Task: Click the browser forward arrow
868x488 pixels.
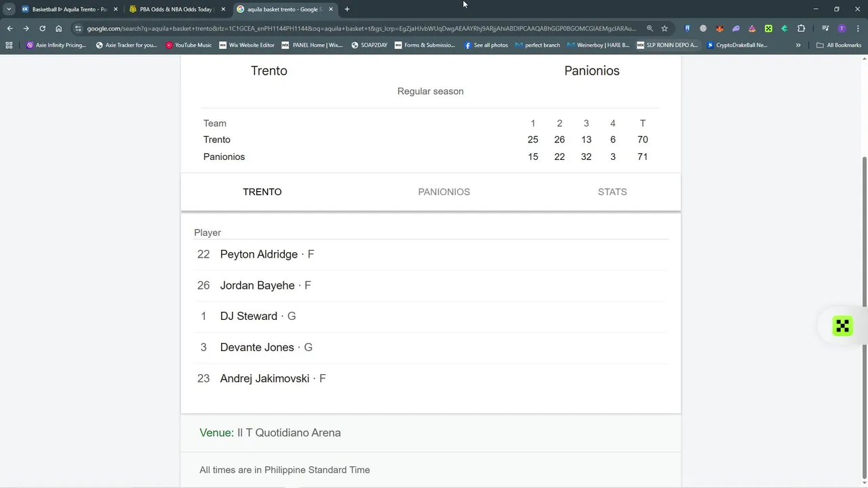Action: pos(26,28)
